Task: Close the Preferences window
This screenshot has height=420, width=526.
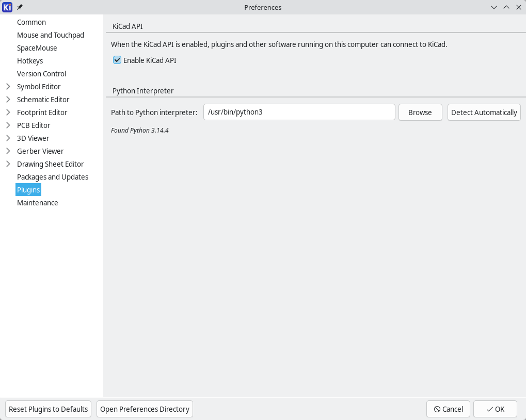Action: [519, 7]
